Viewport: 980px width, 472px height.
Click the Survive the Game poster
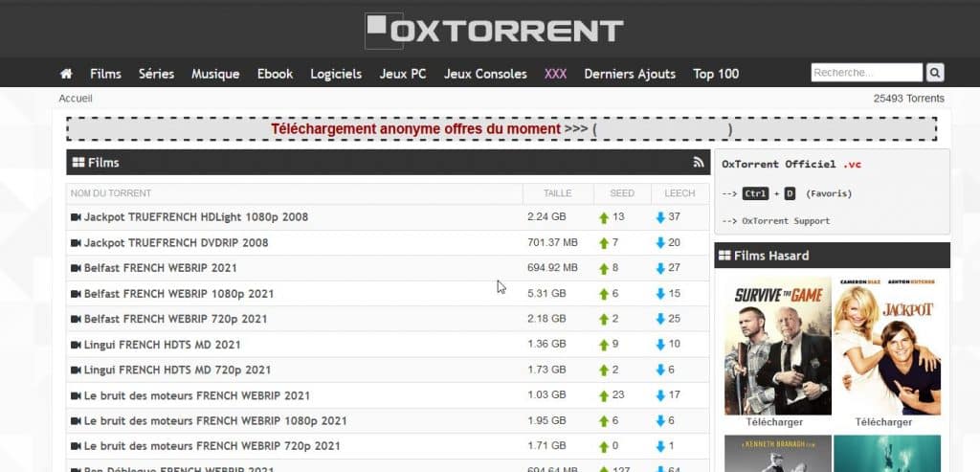pyautogui.click(x=776, y=348)
